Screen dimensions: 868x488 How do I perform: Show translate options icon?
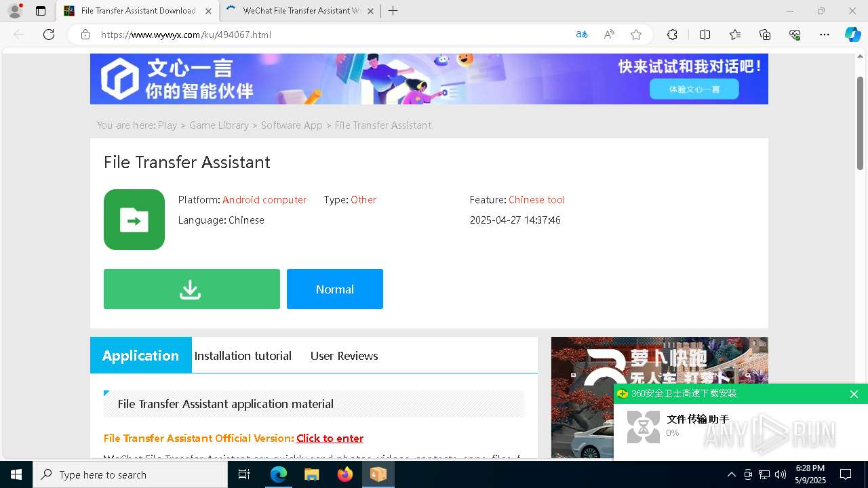582,35
